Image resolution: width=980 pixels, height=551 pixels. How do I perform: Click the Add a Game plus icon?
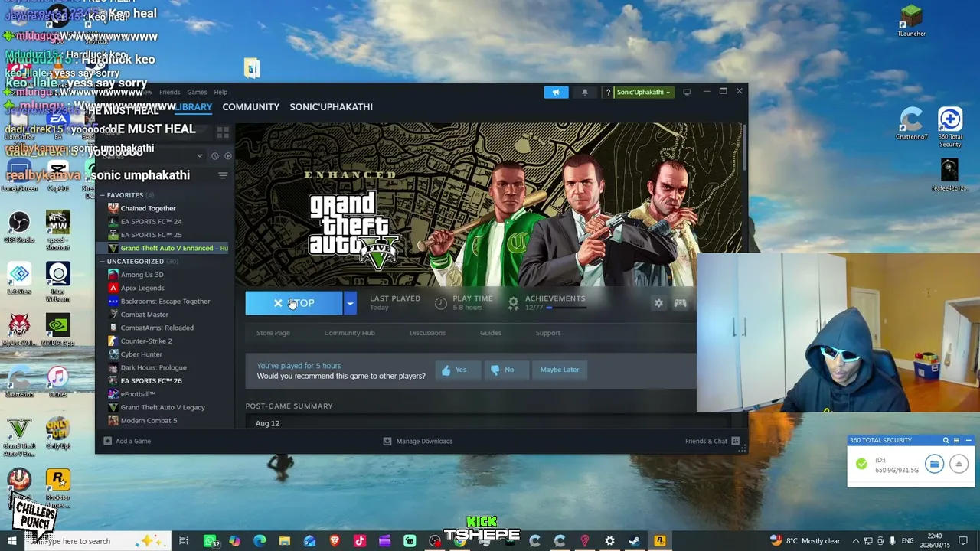point(107,441)
